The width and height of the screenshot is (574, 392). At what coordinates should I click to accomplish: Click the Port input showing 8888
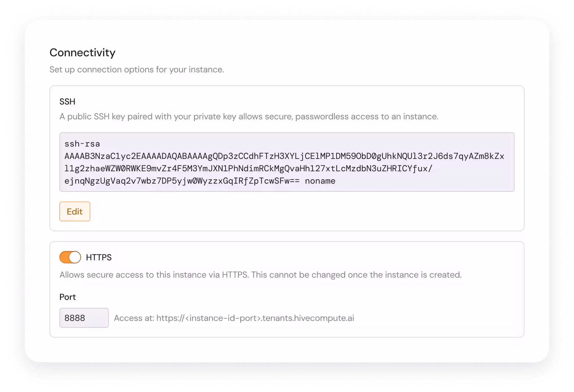point(84,318)
